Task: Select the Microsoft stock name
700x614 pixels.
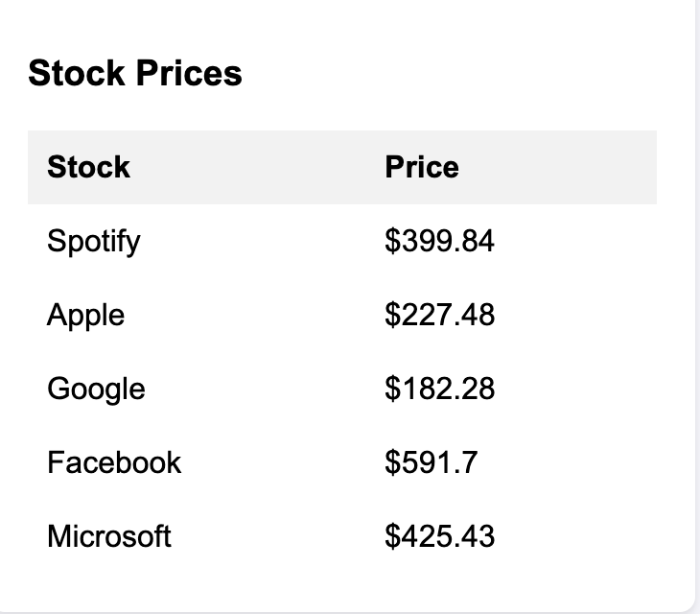Action: [108, 535]
